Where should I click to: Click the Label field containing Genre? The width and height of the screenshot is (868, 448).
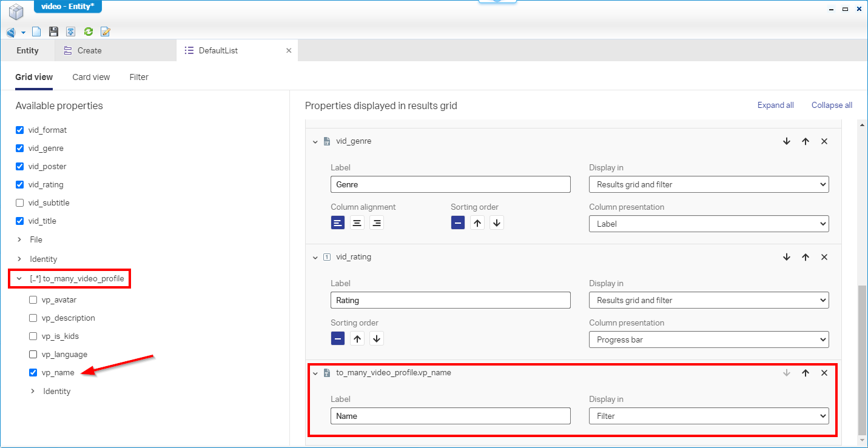pyautogui.click(x=450, y=184)
